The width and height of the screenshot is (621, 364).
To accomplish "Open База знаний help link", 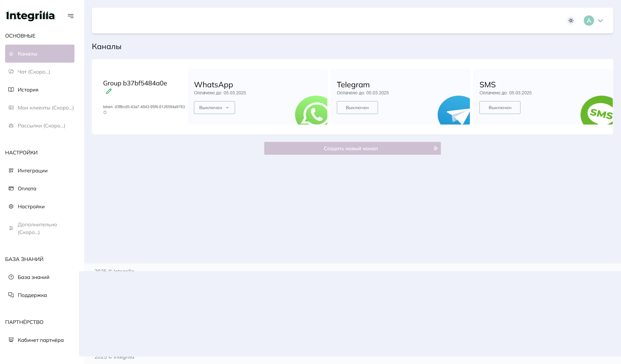I will coord(33,277).
